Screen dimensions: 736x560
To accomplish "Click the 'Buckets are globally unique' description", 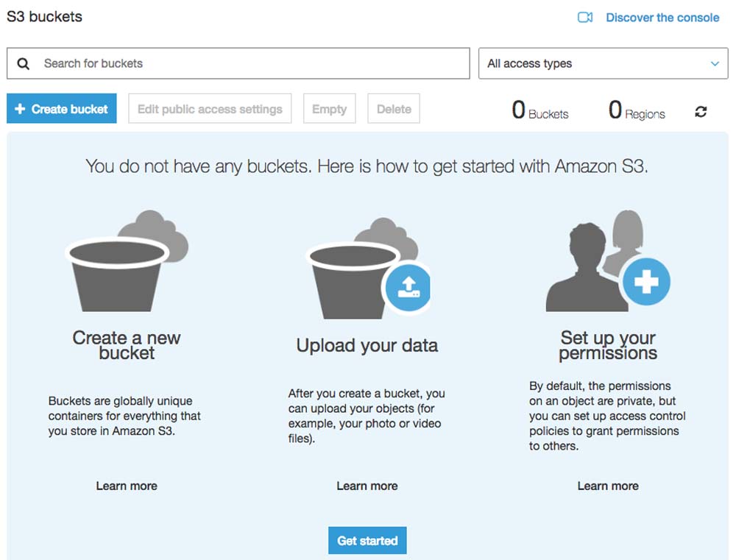I will 124,416.
